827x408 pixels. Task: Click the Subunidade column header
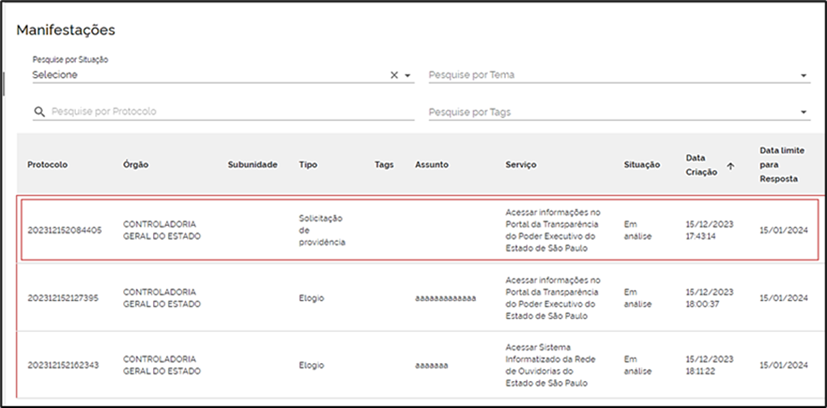tap(253, 164)
